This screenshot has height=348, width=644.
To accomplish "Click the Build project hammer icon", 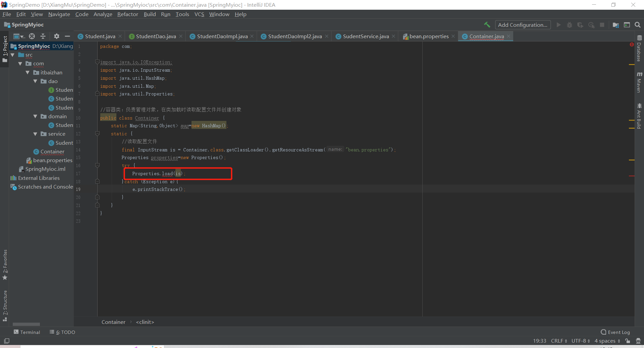I will [487, 24].
